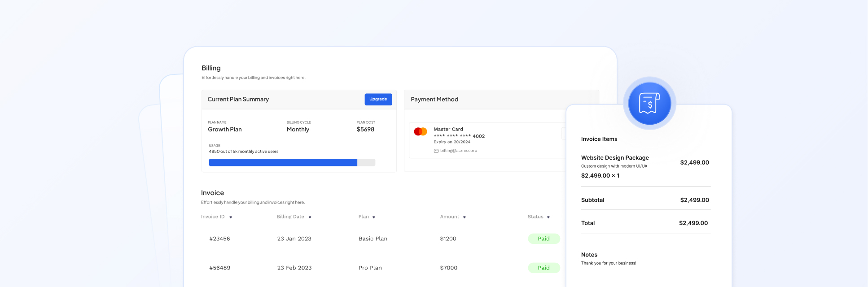
Task: Click the envelope icon beside billing email
Action: coord(436,151)
